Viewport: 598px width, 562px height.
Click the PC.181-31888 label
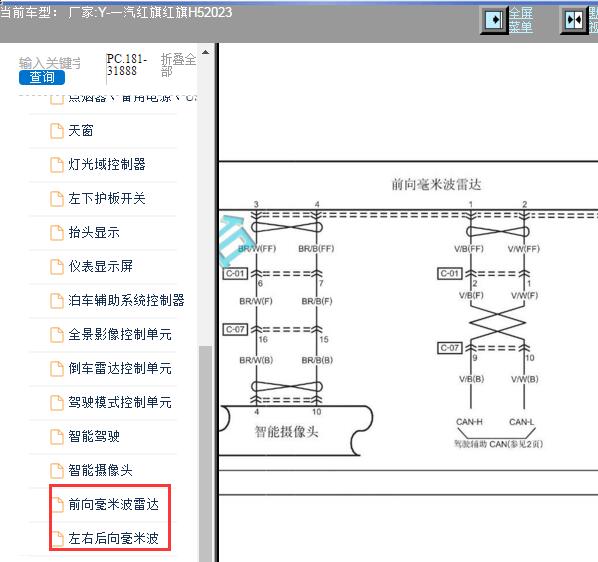click(127, 65)
